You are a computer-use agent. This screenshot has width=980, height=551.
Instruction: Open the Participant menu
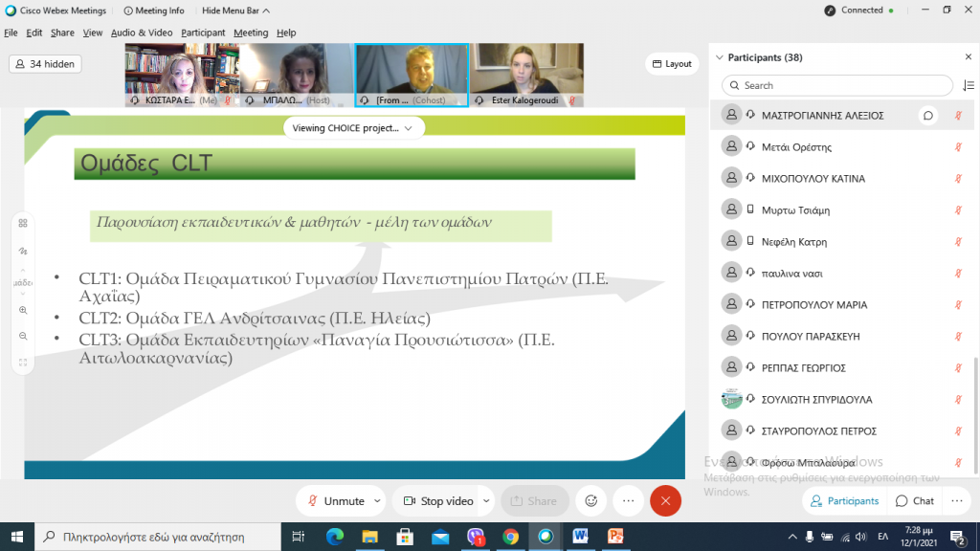pyautogui.click(x=203, y=33)
